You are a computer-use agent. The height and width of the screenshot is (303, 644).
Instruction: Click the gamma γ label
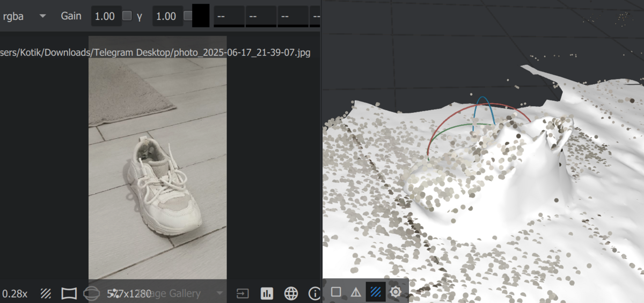coord(140,16)
